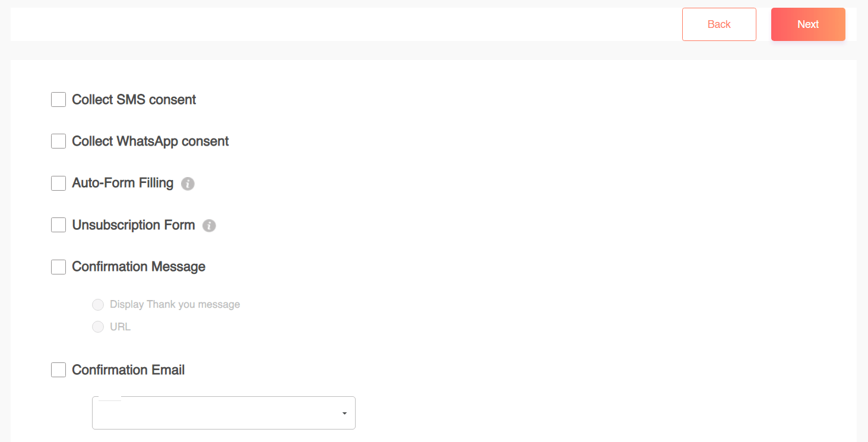
Task: Click the URL option label text
Action: point(119,326)
